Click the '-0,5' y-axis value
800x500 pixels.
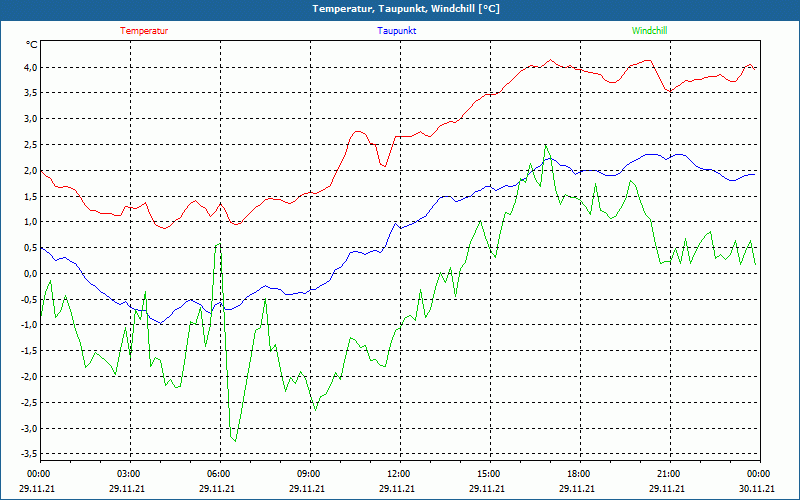[x=29, y=299]
